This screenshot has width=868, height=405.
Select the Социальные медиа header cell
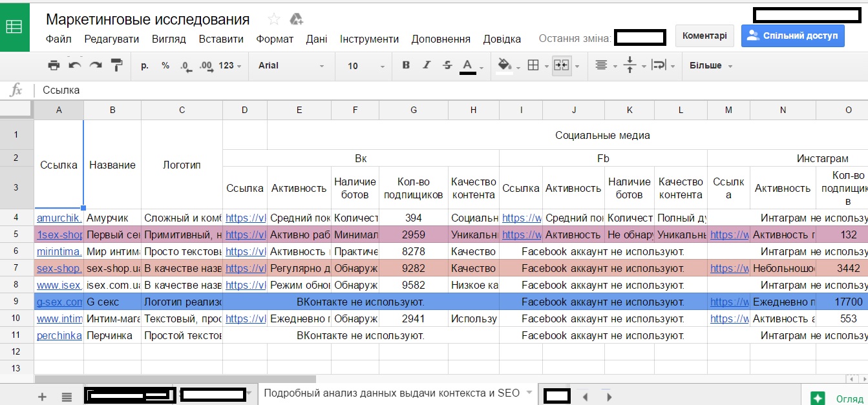point(602,135)
